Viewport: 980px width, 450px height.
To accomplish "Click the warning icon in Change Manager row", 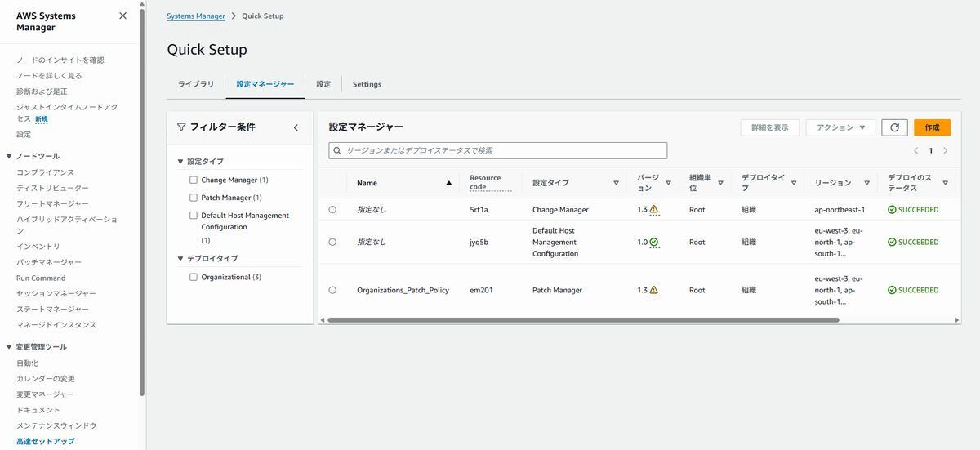I will [654, 209].
